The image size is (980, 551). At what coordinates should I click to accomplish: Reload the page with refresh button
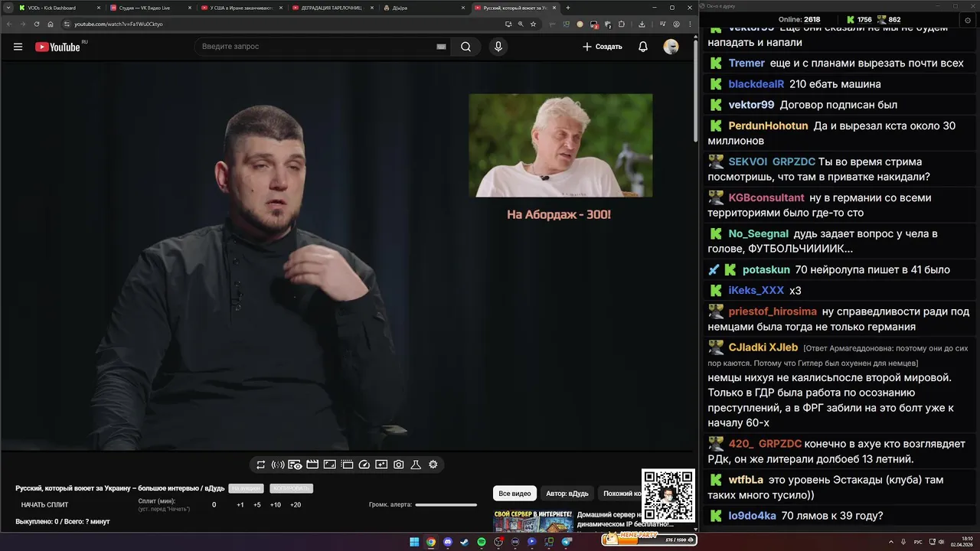click(37, 24)
